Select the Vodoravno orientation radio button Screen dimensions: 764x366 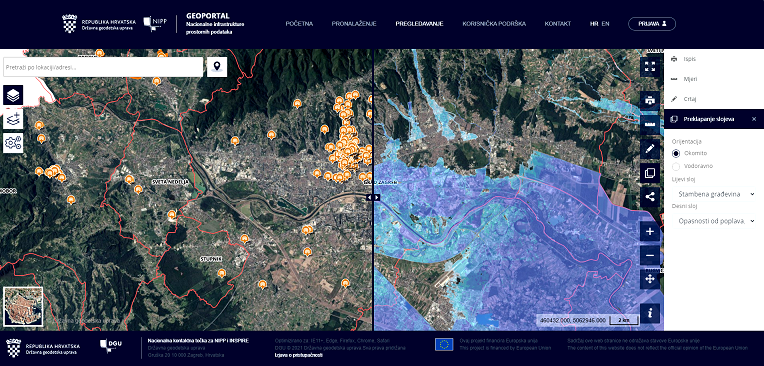tap(676, 166)
